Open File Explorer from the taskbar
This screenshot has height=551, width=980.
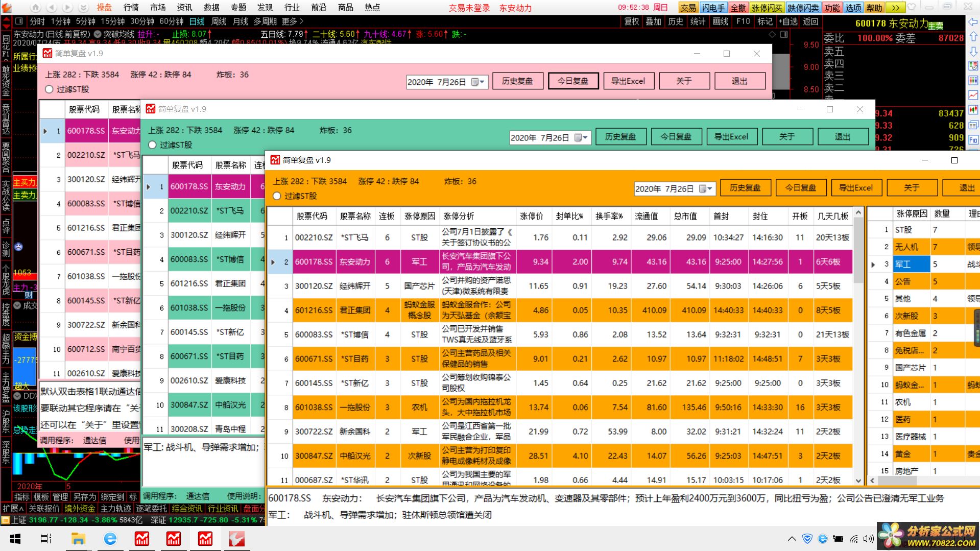tap(78, 539)
